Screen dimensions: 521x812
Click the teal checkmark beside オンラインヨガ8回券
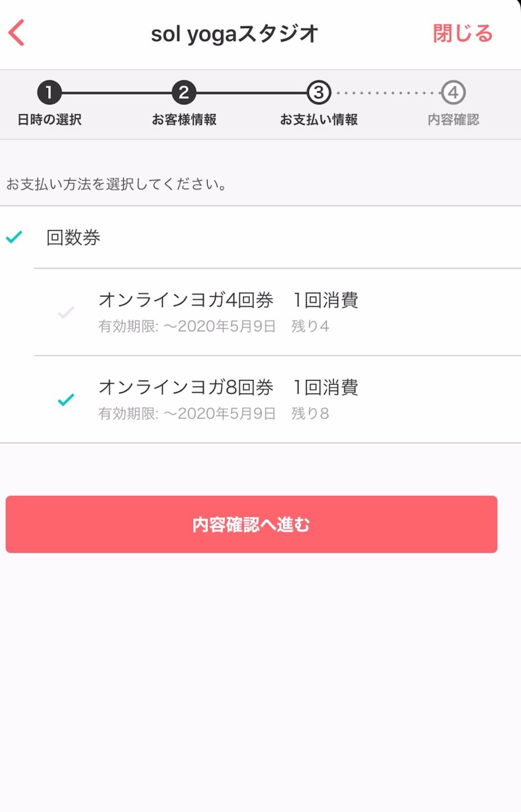[66, 400]
